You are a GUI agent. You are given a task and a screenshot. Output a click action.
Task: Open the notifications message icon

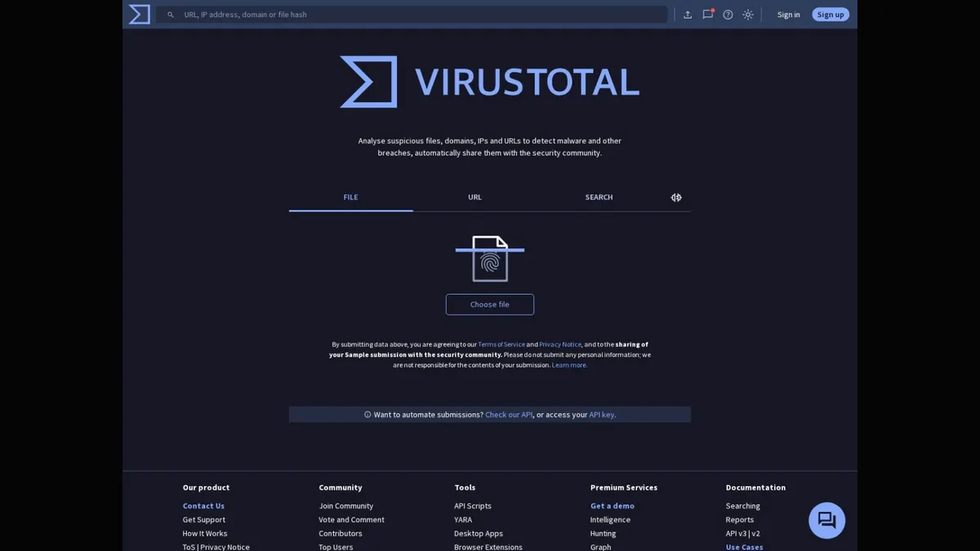click(x=708, y=15)
